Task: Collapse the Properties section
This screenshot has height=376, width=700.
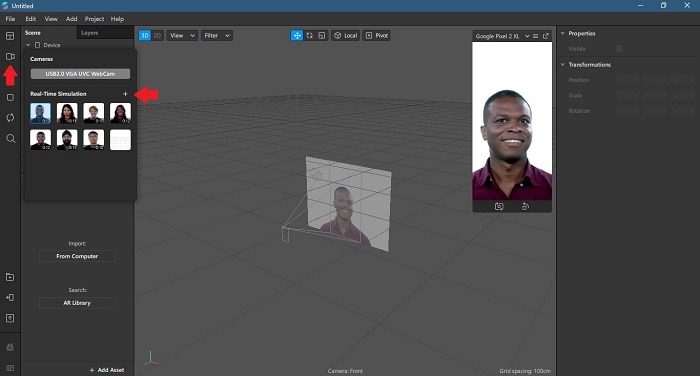Action: coord(562,33)
